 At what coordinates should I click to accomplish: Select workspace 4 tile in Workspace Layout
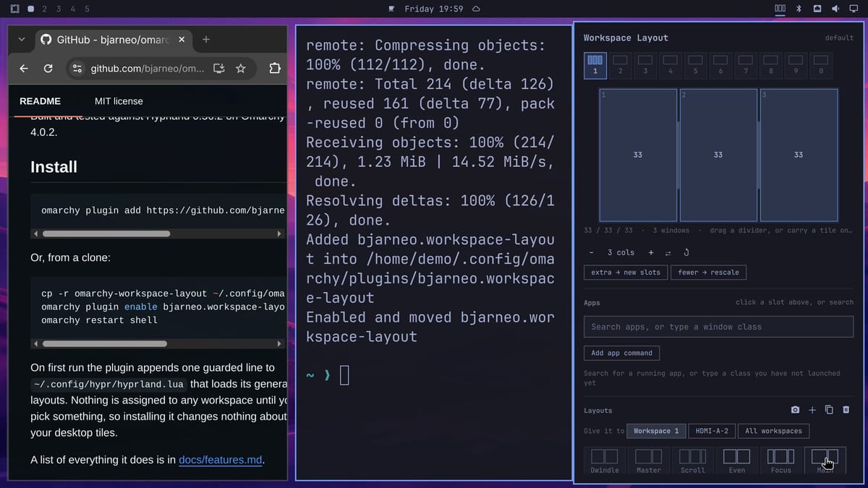click(x=671, y=65)
